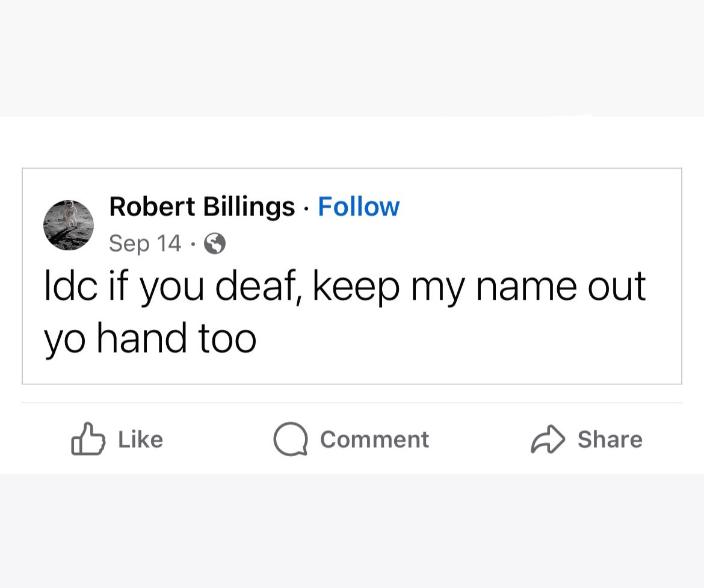Open Robert Billings' astronaut profile picture
This screenshot has width=704, height=588.
pyautogui.click(x=69, y=225)
